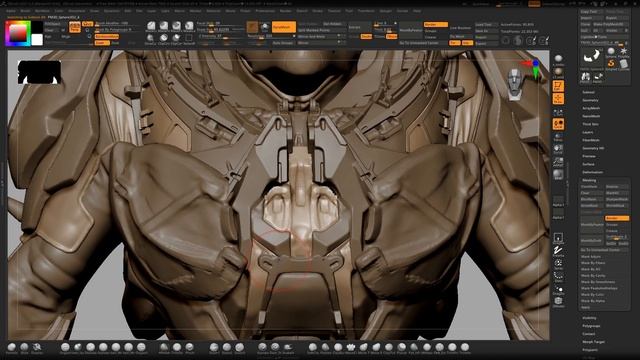Select the ClipCircle brush icon
Screen dimensions: 640x360
click(164, 38)
